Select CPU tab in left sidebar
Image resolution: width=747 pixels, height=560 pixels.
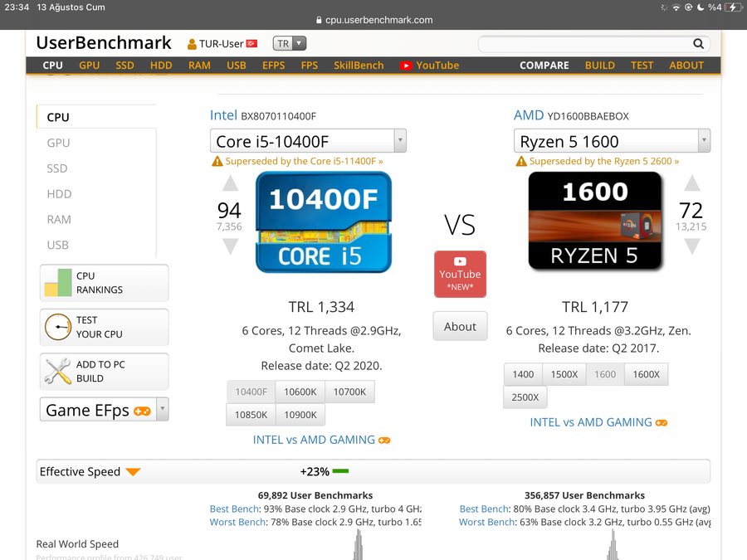[96, 117]
